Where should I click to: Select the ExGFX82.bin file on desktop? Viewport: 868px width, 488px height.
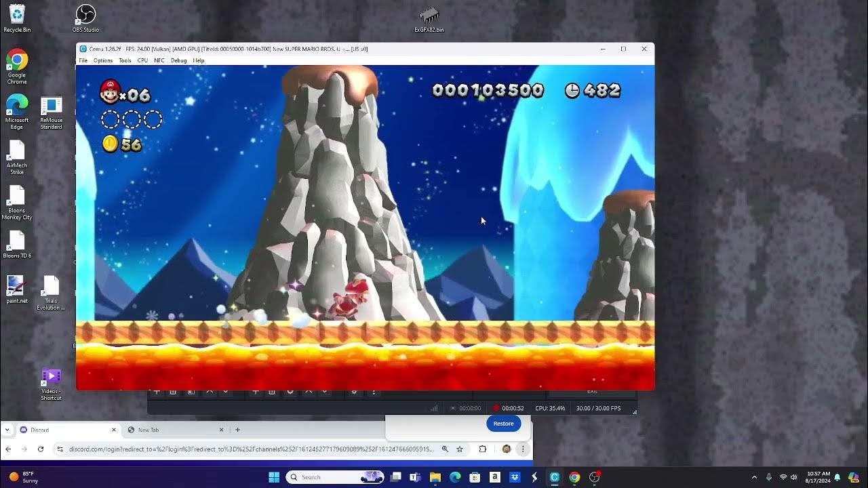point(429,19)
